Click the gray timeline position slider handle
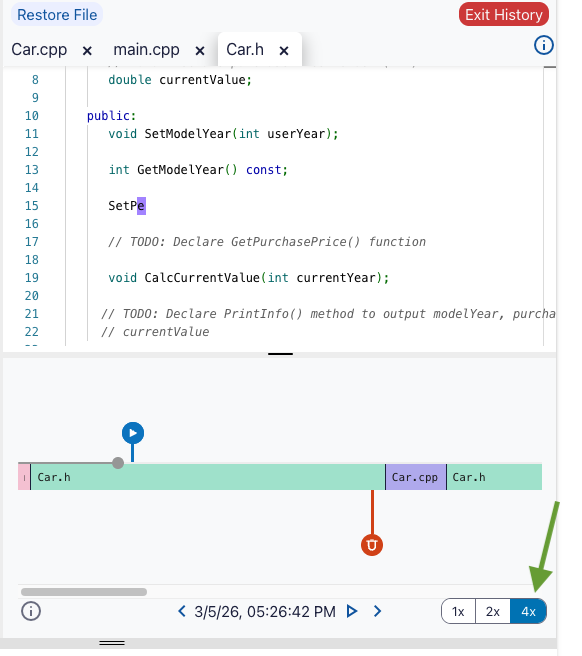 (x=118, y=463)
